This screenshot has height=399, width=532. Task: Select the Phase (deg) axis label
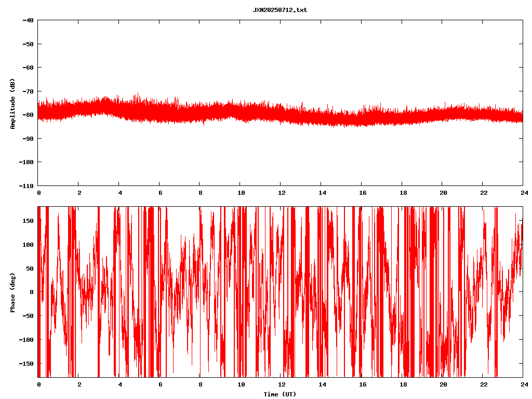click(x=12, y=292)
